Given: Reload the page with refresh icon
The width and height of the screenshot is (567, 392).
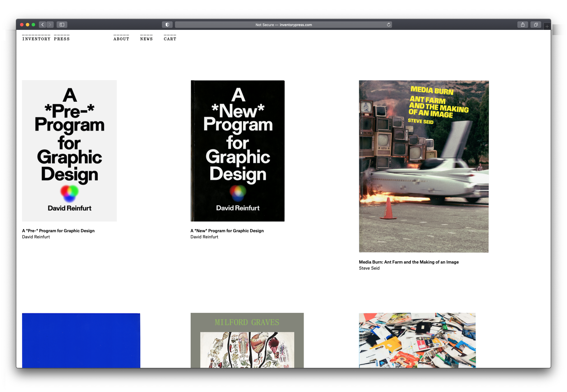Looking at the screenshot, I should (x=389, y=25).
